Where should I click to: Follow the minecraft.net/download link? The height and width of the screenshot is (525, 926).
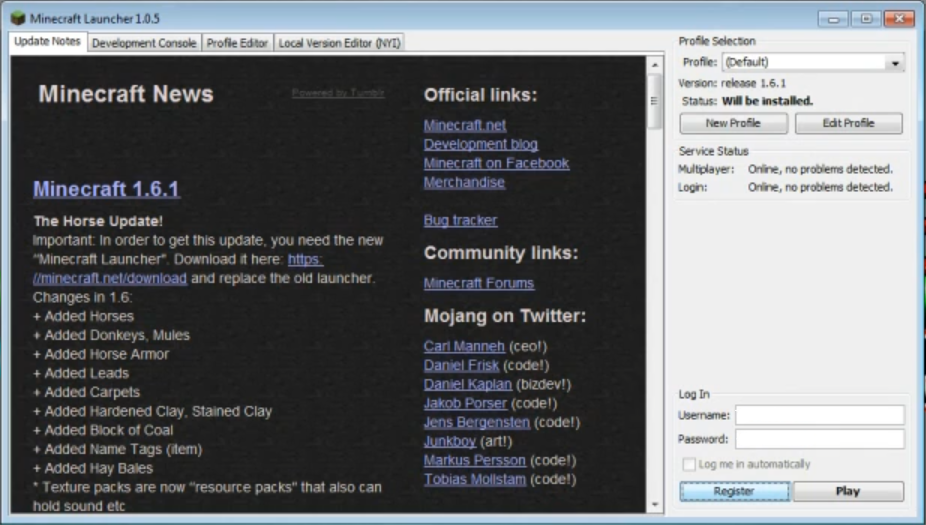(110, 278)
